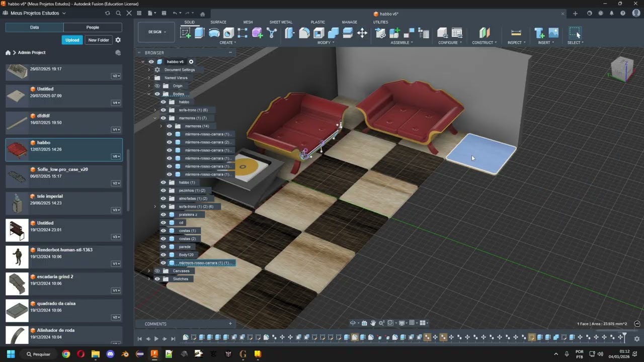
Task: Hide the almofadas (1) (2) folder
Action: click(163, 199)
